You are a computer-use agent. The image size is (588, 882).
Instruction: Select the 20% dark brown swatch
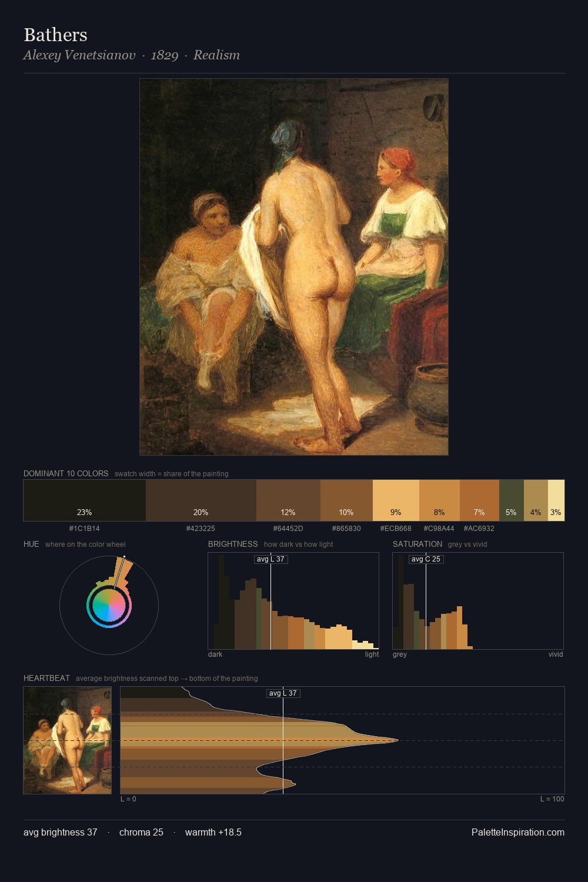click(201, 500)
